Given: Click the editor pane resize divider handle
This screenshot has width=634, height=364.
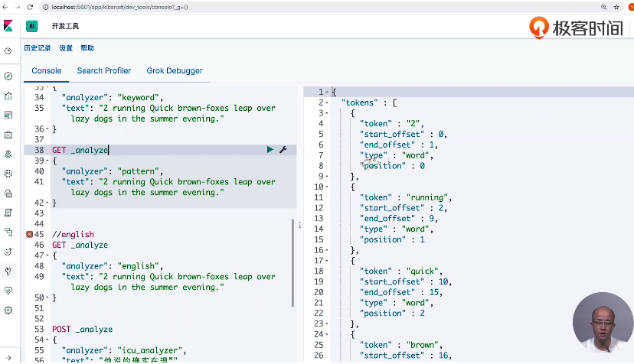Looking at the screenshot, I should click(x=299, y=225).
